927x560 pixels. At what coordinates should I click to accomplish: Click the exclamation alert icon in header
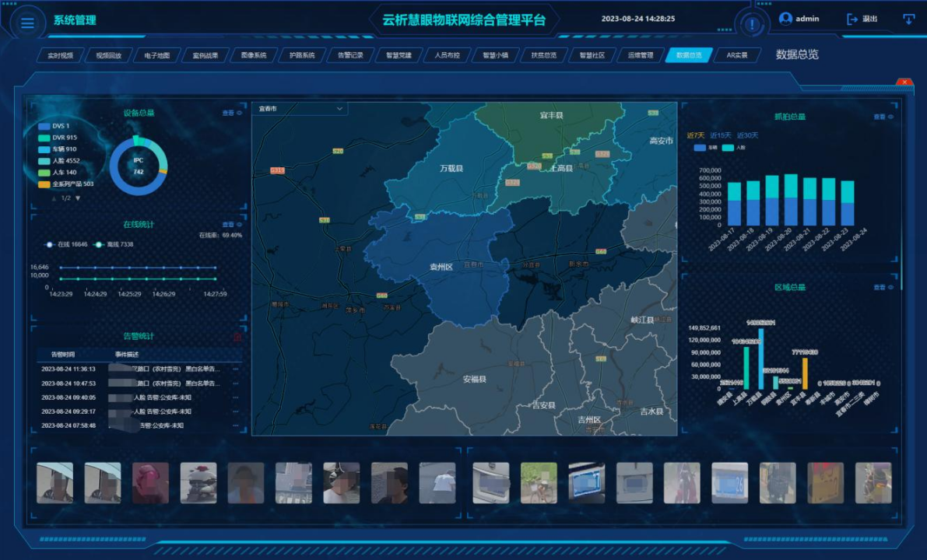tap(751, 25)
